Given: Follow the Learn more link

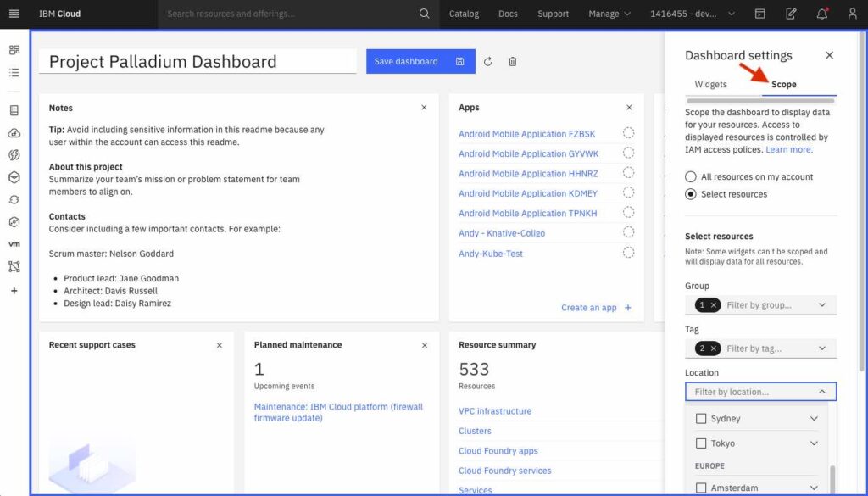Looking at the screenshot, I should (789, 149).
